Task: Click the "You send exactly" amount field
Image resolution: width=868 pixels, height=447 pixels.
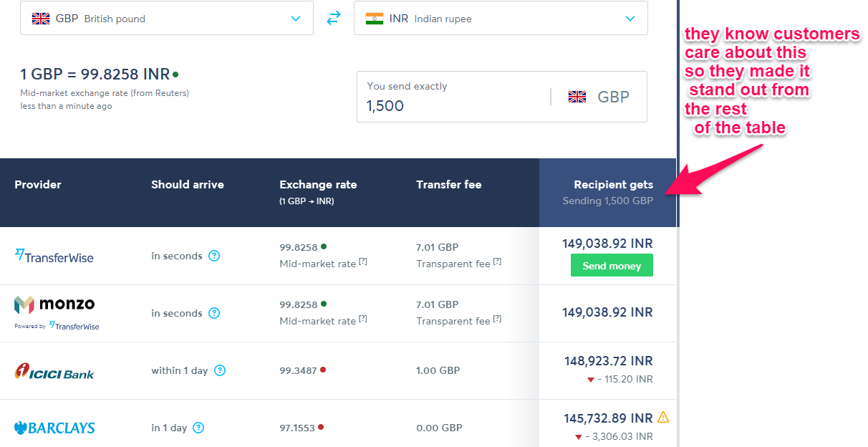Action: pyautogui.click(x=502, y=97)
